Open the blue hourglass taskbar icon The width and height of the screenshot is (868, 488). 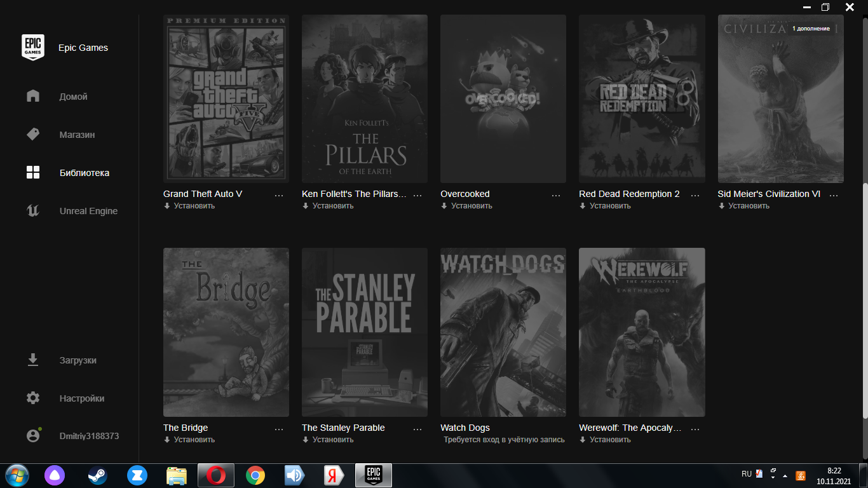point(137,475)
